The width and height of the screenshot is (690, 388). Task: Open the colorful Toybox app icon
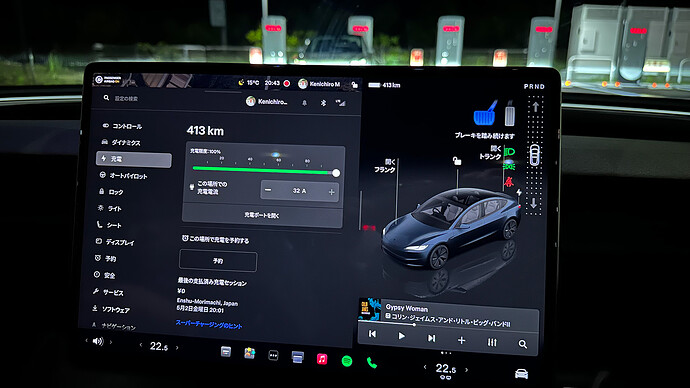(250, 353)
